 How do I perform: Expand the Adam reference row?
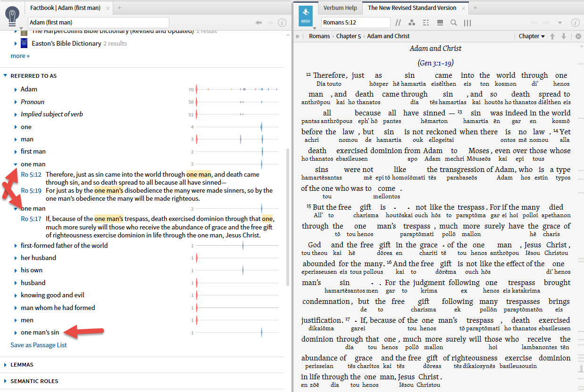coord(16,90)
